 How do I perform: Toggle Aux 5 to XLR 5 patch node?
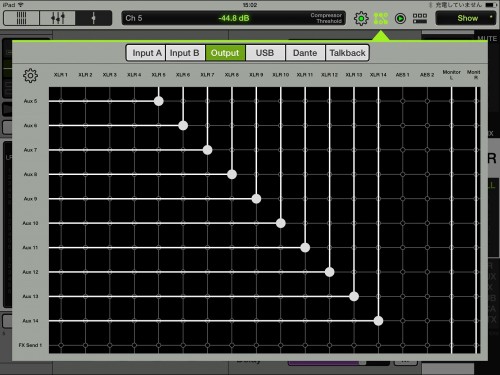point(159,101)
